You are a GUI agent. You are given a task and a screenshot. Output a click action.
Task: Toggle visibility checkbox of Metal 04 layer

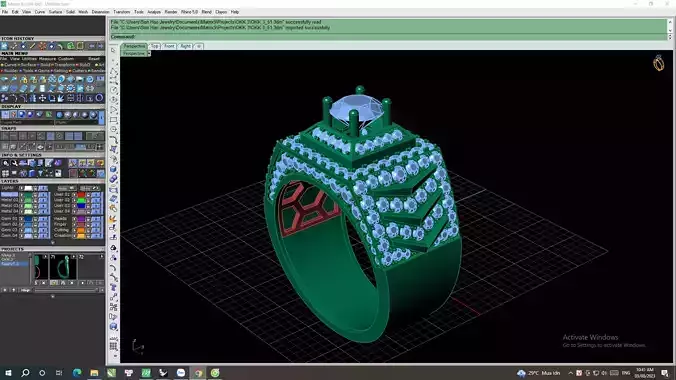click(21, 211)
